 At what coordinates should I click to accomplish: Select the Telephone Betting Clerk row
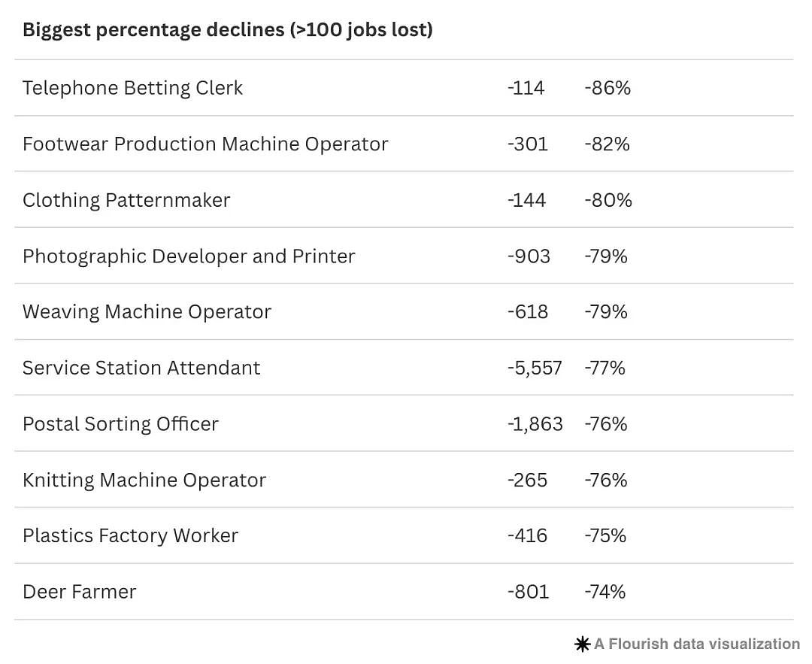coord(404,88)
